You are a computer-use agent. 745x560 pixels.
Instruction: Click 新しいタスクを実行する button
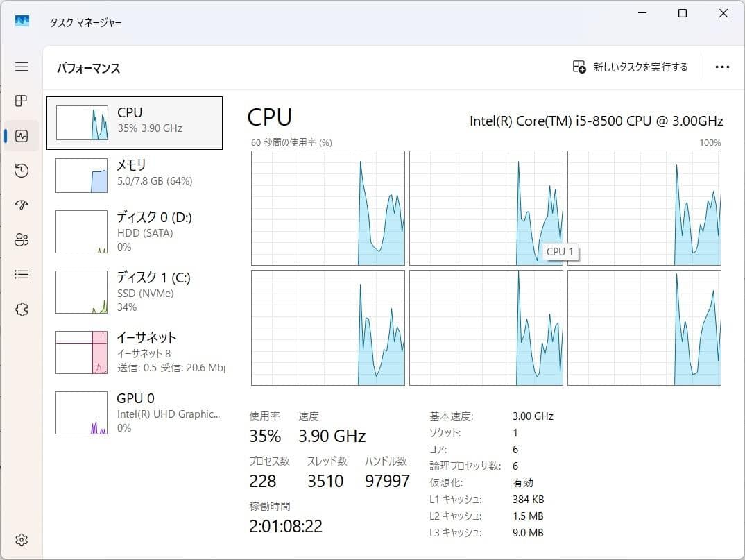coord(630,67)
